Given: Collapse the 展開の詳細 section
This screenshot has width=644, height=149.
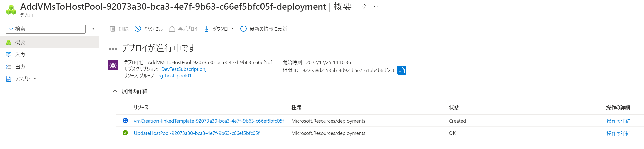Looking at the screenshot, I should pos(115,91).
